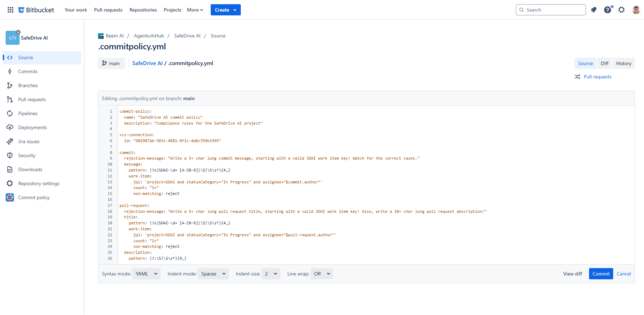Image resolution: width=644 pixels, height=315 pixels.
Task: Click the vcs-connection id value line
Action: [x=172, y=141]
